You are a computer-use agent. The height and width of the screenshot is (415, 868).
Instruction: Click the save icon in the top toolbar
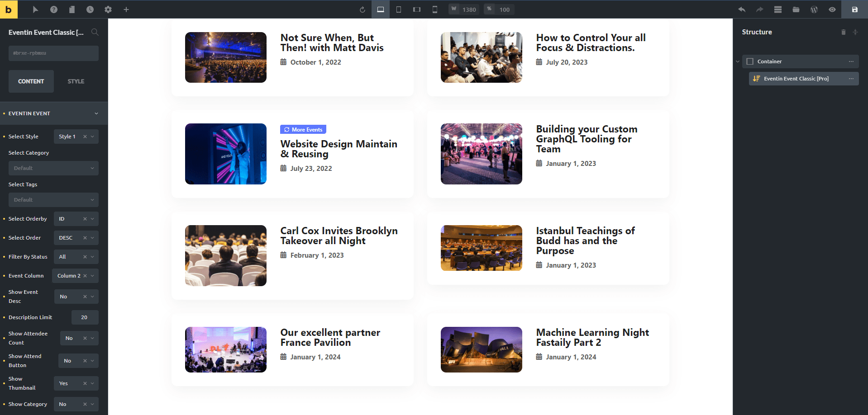(854, 9)
